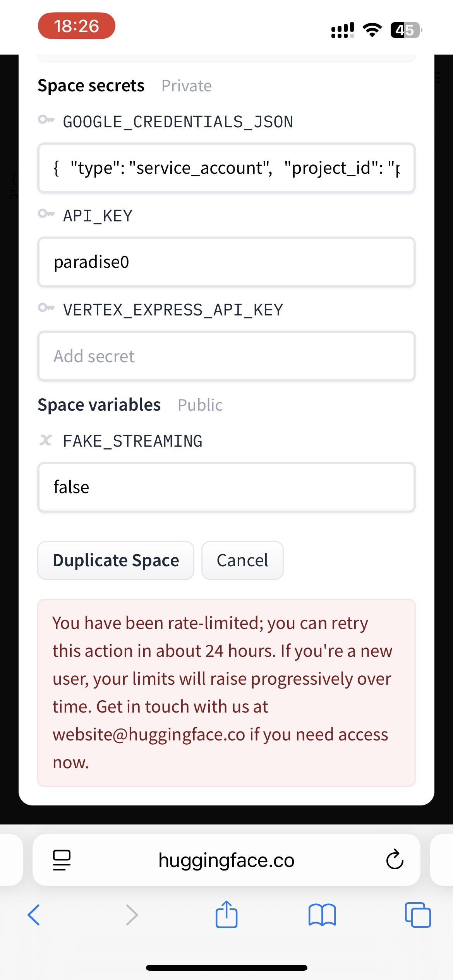
Task: Show open tabs overview icon
Action: [418, 915]
